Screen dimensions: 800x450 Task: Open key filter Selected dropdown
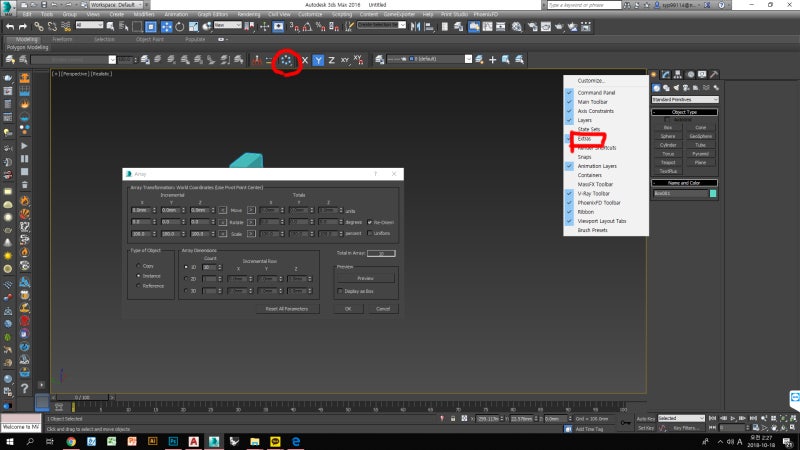pyautogui.click(x=681, y=418)
